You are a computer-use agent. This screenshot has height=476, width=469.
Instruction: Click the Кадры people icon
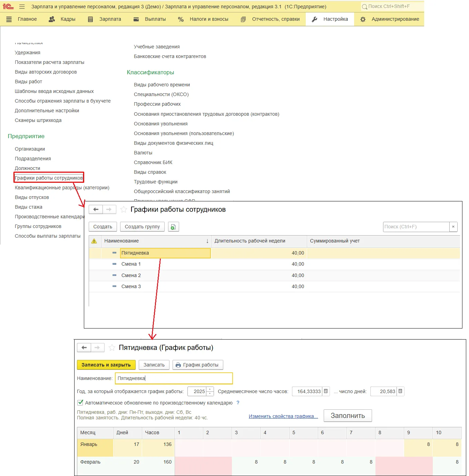[52, 19]
